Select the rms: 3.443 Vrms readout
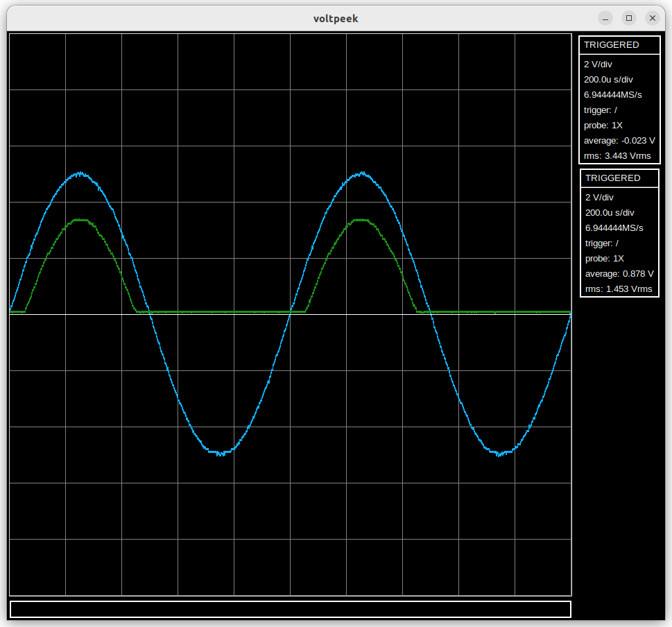This screenshot has height=627, width=672. point(616,155)
